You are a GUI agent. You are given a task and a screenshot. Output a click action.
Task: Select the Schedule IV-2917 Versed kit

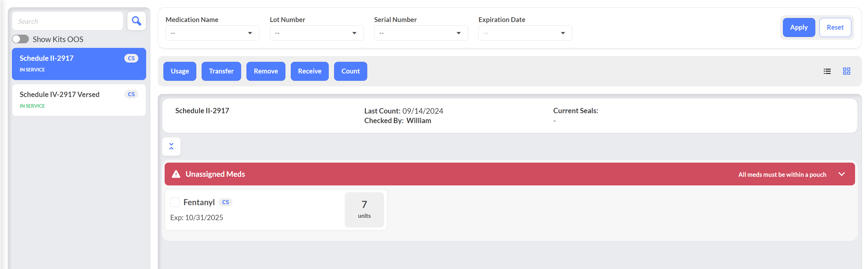(79, 100)
